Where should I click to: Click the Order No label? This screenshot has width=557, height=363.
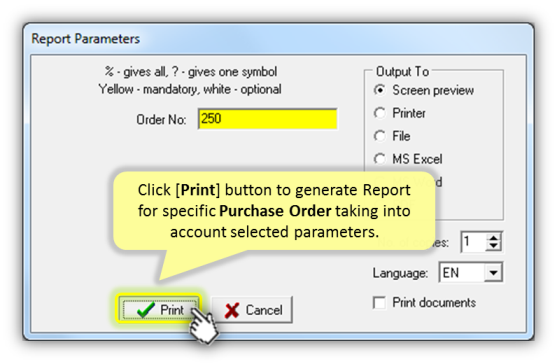[x=161, y=120]
